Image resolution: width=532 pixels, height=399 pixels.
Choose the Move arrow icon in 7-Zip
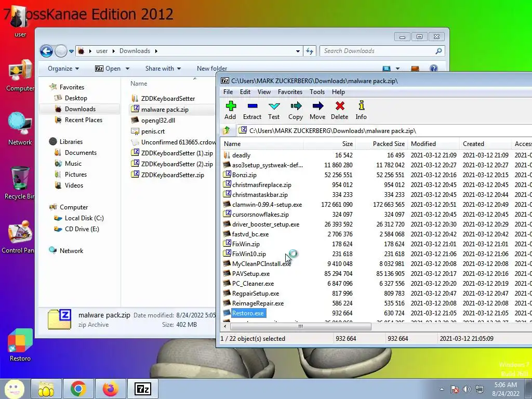[x=317, y=110]
